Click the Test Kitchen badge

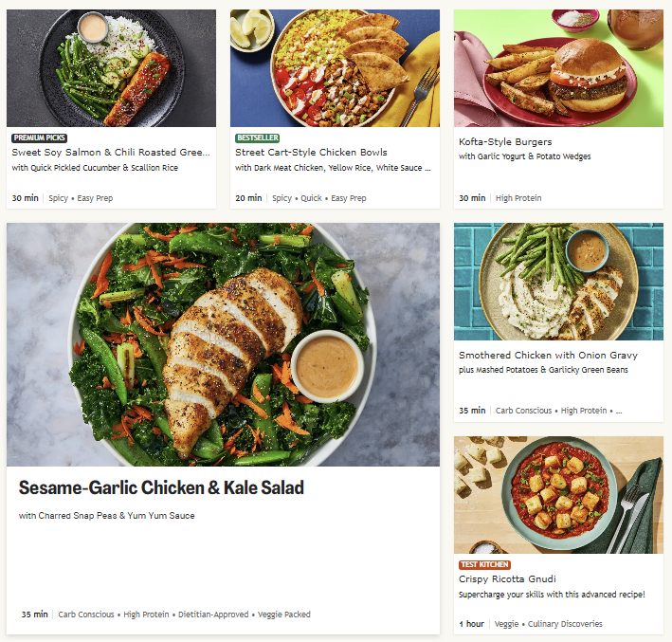click(x=484, y=564)
